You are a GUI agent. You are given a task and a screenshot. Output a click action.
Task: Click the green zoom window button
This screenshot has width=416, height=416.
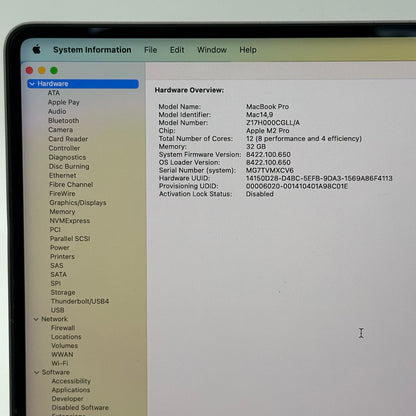tap(54, 71)
